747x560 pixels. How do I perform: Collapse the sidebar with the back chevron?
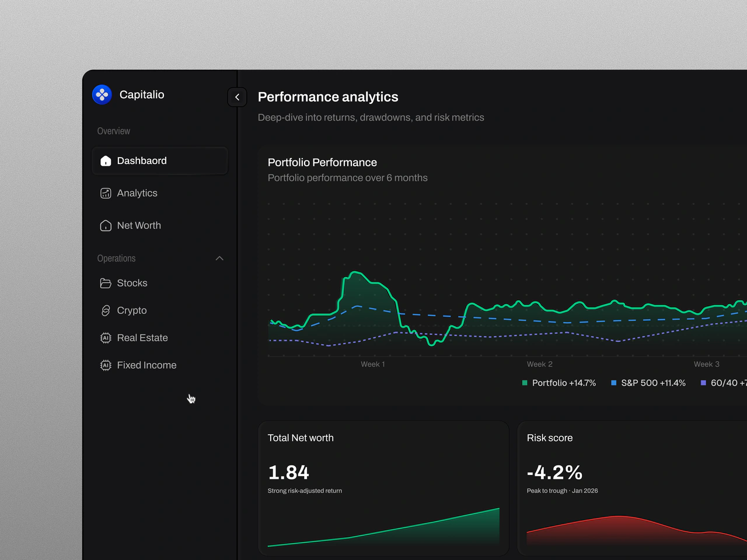click(x=237, y=97)
